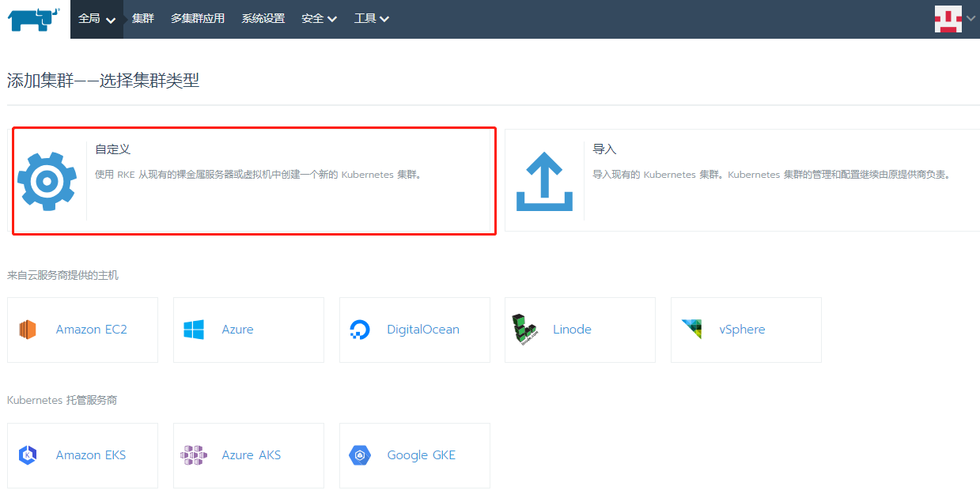The image size is (980, 494).
Task: Click the DigitalOcean logo icon
Action: pyautogui.click(x=360, y=330)
